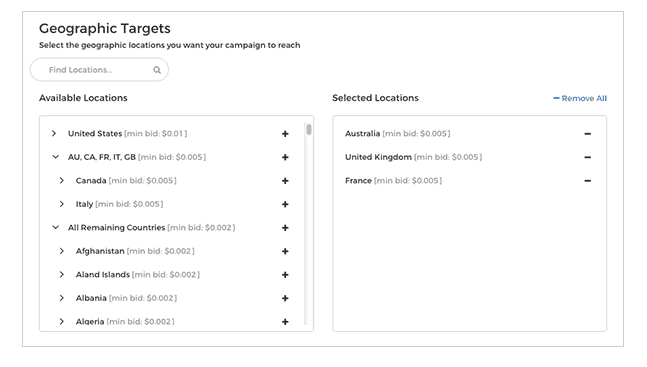Expand the Albania row
Screen dimensions: 647x367
62,298
